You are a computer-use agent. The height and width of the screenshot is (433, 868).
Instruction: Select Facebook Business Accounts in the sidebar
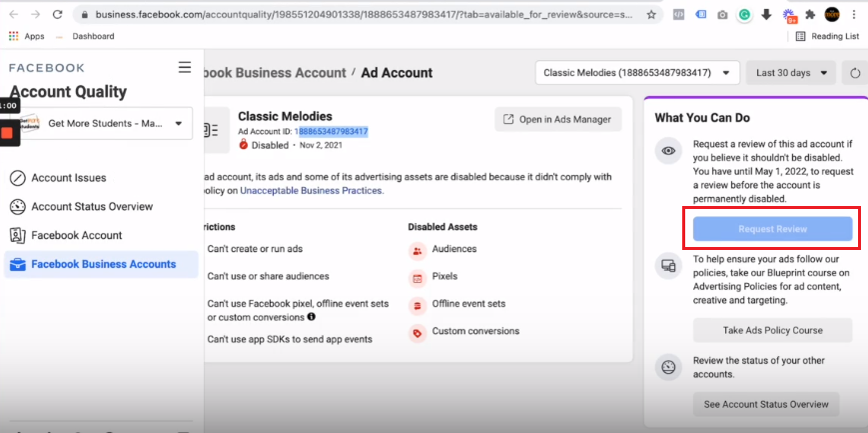101,264
